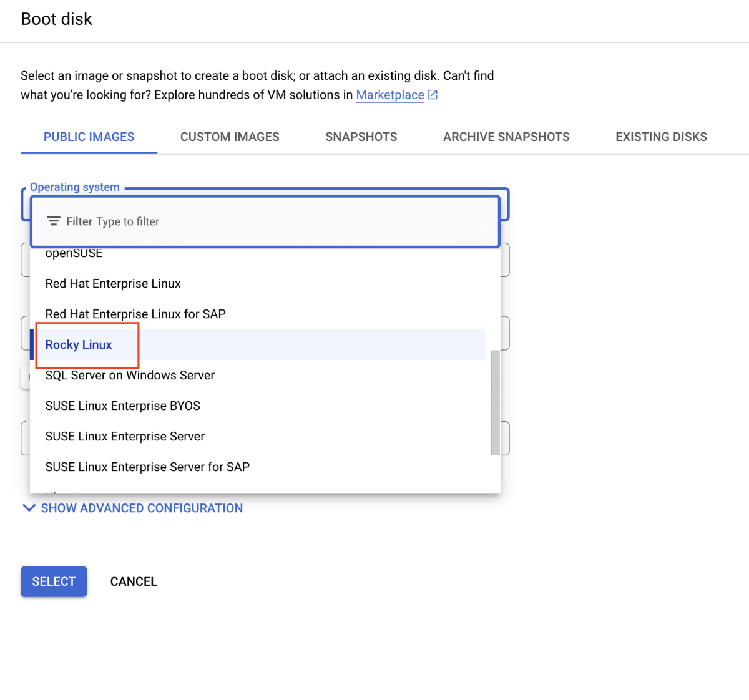Click the filter lines icon
Image resolution: width=749 pixels, height=700 pixels.
coord(54,221)
